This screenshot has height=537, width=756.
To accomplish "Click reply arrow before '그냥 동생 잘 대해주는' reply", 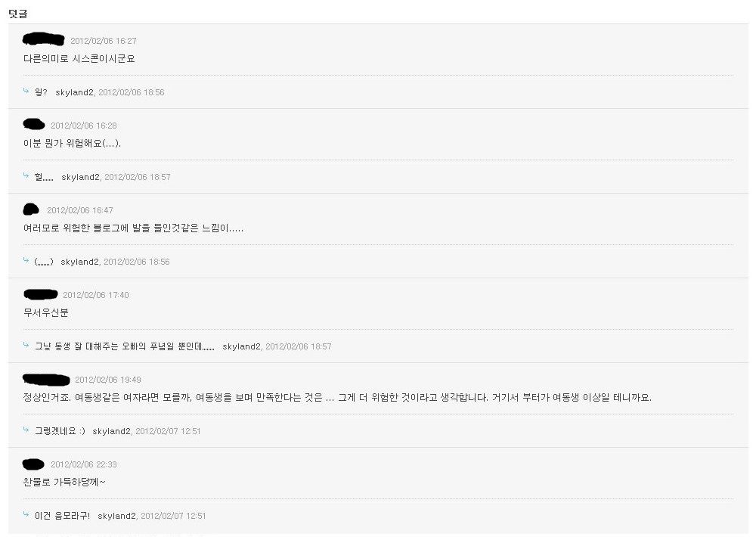I will point(26,346).
